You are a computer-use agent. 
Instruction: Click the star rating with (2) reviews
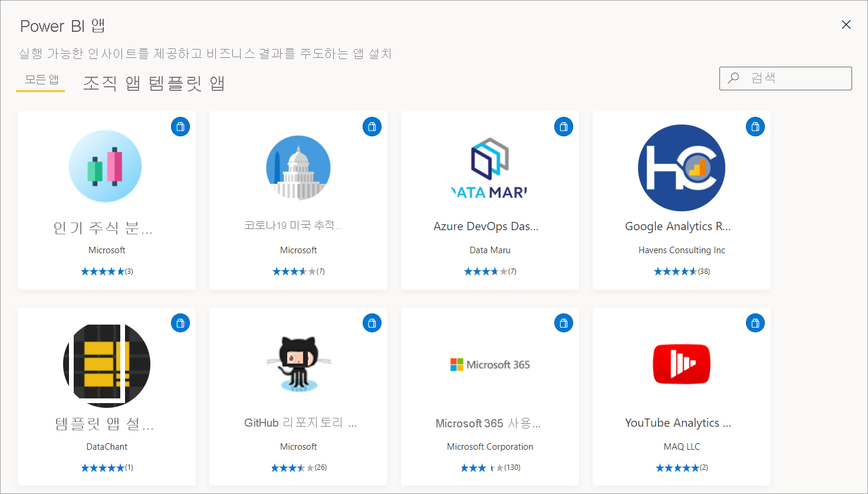pos(682,467)
